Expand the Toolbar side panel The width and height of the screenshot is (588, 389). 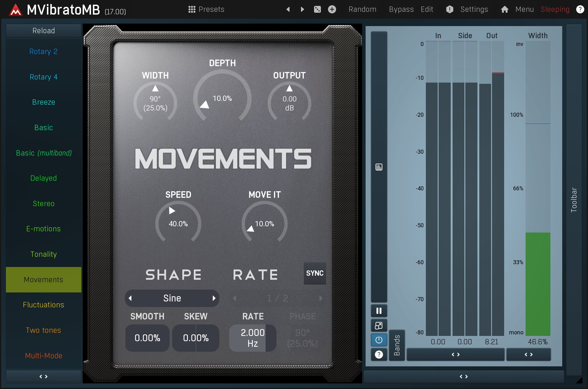point(574,200)
